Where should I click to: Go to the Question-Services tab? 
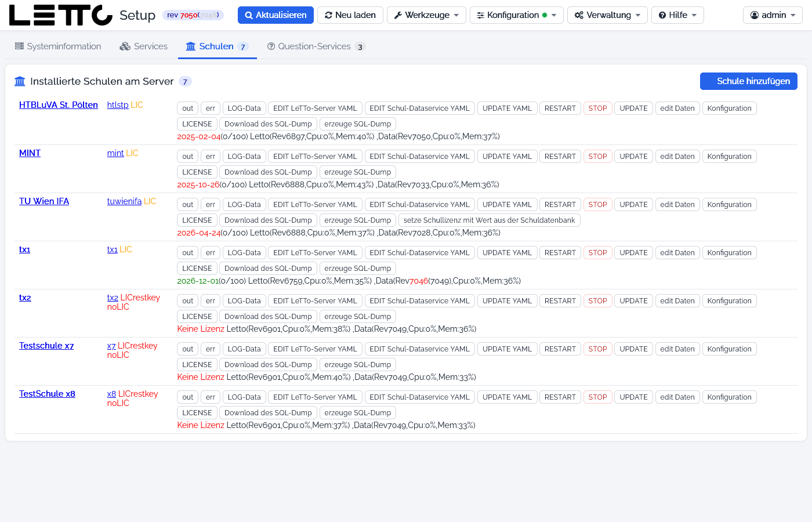(316, 46)
